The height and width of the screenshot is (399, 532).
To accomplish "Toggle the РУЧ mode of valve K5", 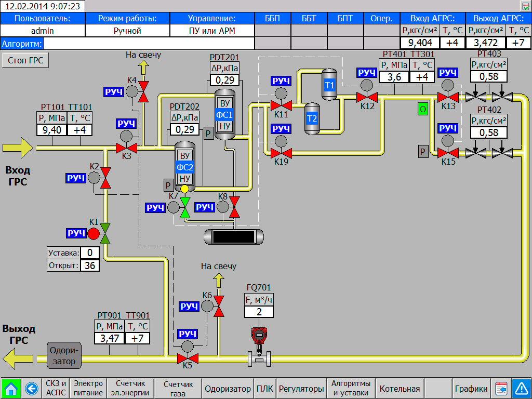I will tap(187, 334).
